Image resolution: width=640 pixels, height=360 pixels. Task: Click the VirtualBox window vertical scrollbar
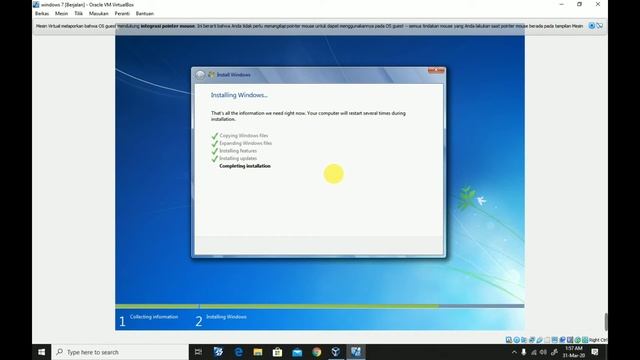click(x=606, y=322)
